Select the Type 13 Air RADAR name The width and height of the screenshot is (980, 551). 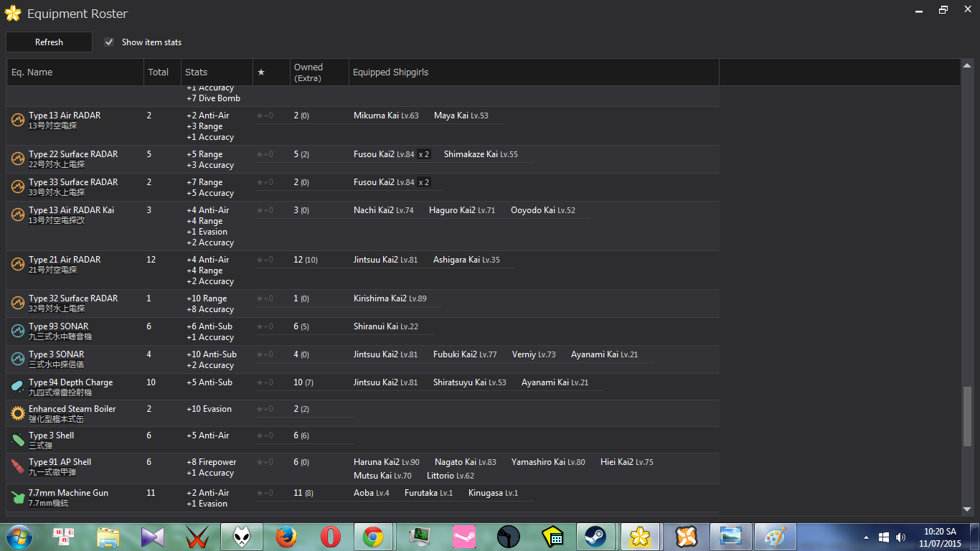click(65, 116)
